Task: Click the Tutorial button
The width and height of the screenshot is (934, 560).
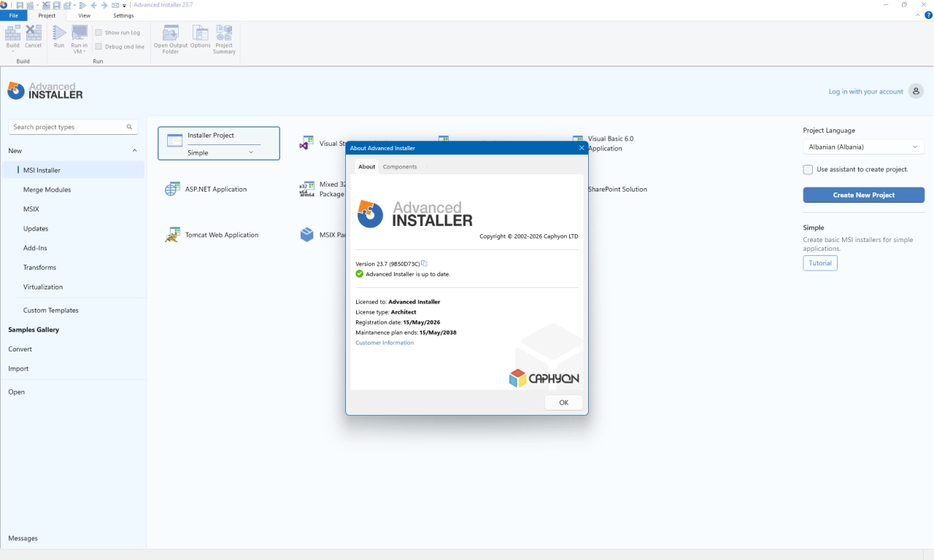Action: pos(820,263)
